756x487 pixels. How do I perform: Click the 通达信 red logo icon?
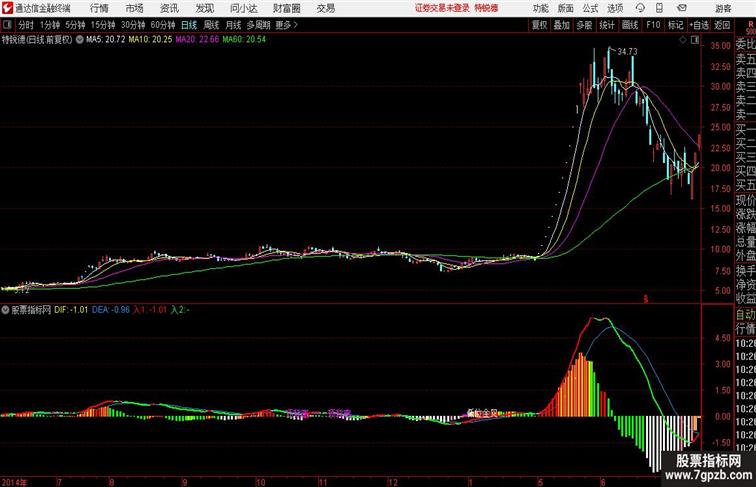coord(7,8)
